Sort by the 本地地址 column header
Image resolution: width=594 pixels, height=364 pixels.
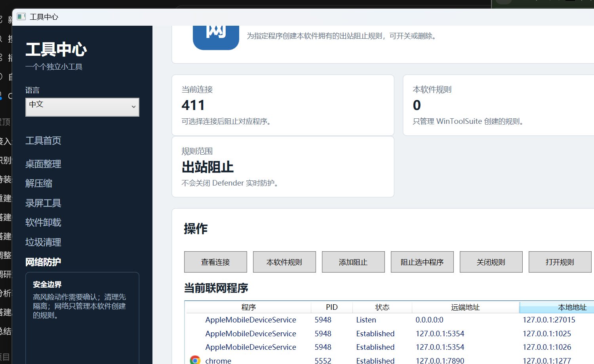pyautogui.click(x=557, y=307)
